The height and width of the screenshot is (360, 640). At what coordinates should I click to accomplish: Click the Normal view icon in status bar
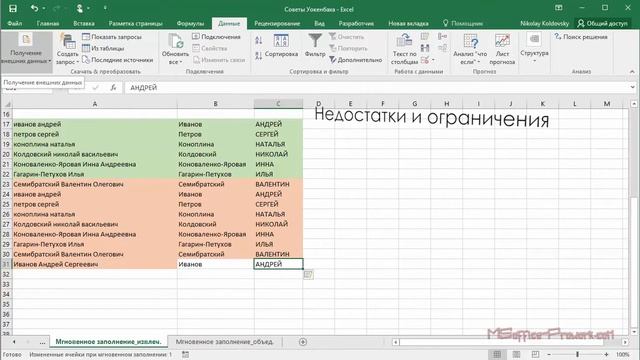tap(497, 354)
